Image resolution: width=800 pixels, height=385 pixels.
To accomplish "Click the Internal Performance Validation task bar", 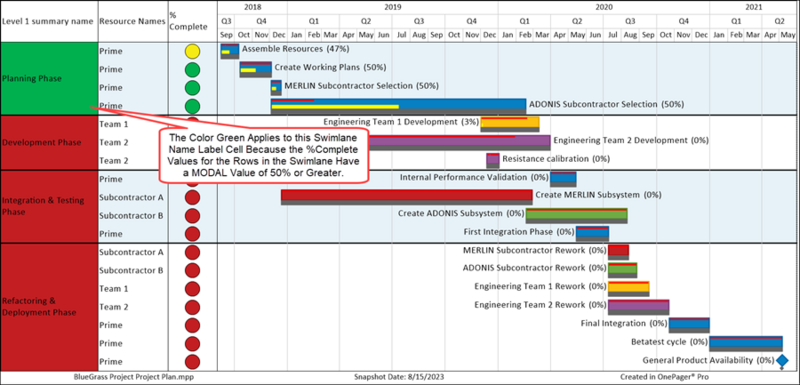I will pyautogui.click(x=563, y=179).
